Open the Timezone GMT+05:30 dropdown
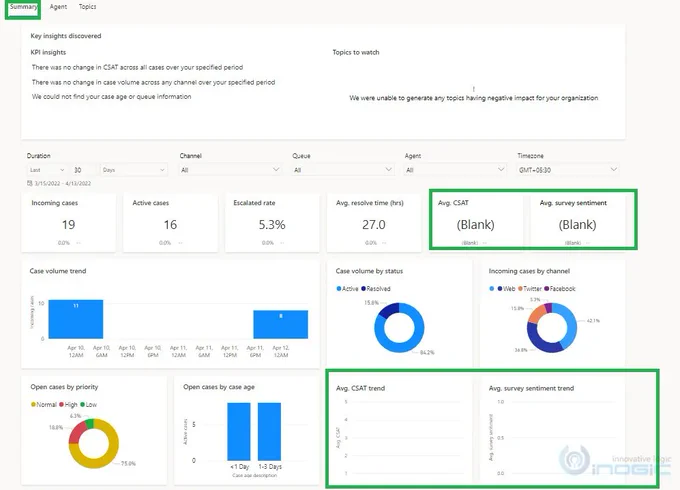The height and width of the screenshot is (490, 680). pos(568,170)
